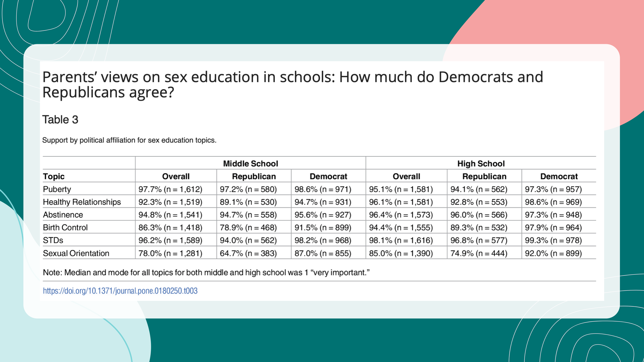Screen dimensions: 644x362
Task: Click the "Sexual Orientation" row label
Action: point(76,253)
